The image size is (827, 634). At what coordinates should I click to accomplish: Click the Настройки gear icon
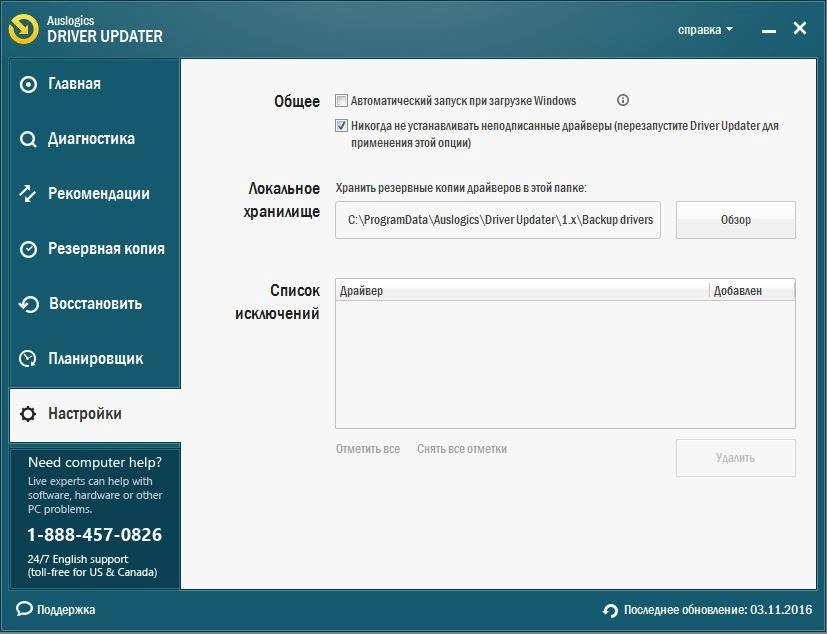(x=28, y=414)
